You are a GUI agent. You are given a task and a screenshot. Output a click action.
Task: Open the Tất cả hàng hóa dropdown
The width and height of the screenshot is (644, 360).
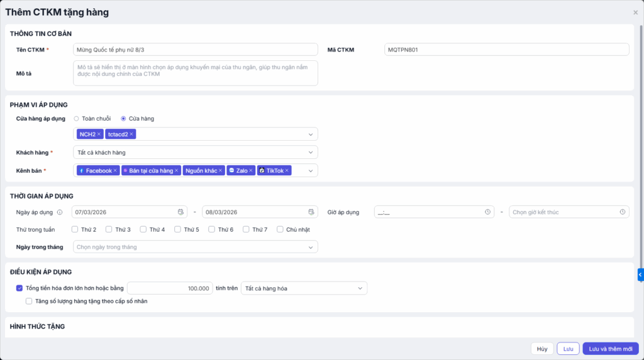(x=304, y=288)
